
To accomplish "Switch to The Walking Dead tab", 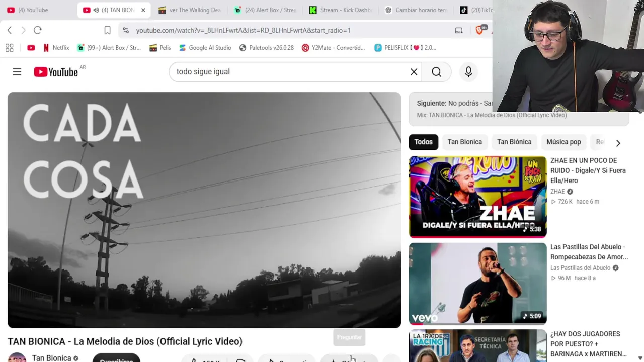I will (189, 10).
